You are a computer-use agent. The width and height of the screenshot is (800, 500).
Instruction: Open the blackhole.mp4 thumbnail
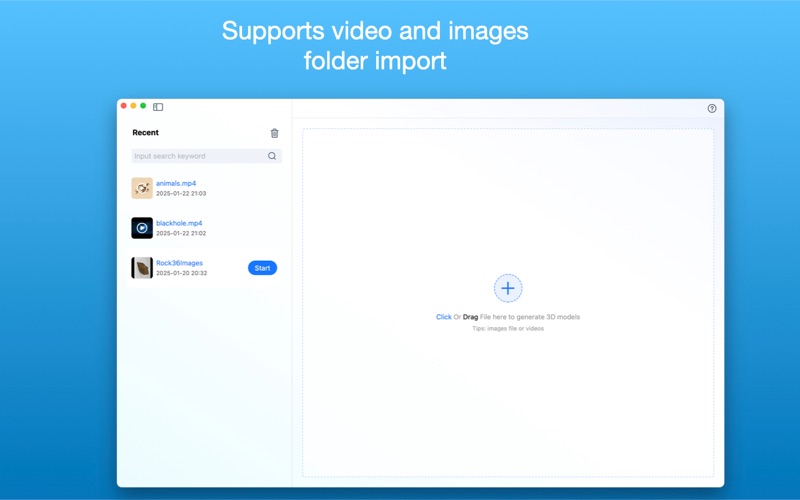click(x=142, y=228)
